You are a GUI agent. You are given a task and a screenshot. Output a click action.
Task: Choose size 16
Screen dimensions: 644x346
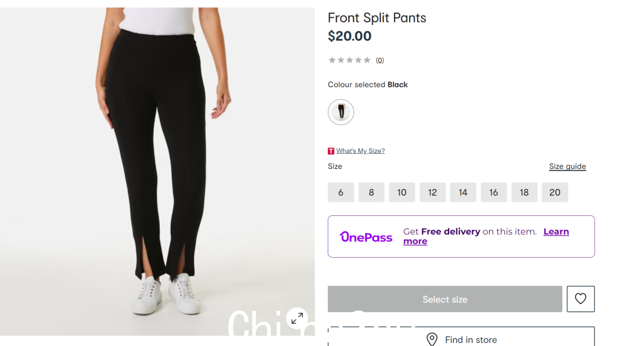[494, 192]
